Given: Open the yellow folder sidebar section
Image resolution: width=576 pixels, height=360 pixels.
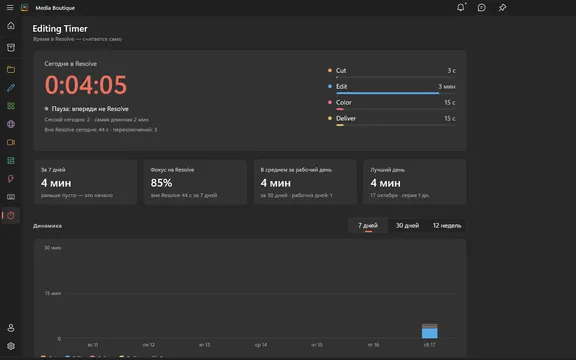Looking at the screenshot, I should click(11, 69).
